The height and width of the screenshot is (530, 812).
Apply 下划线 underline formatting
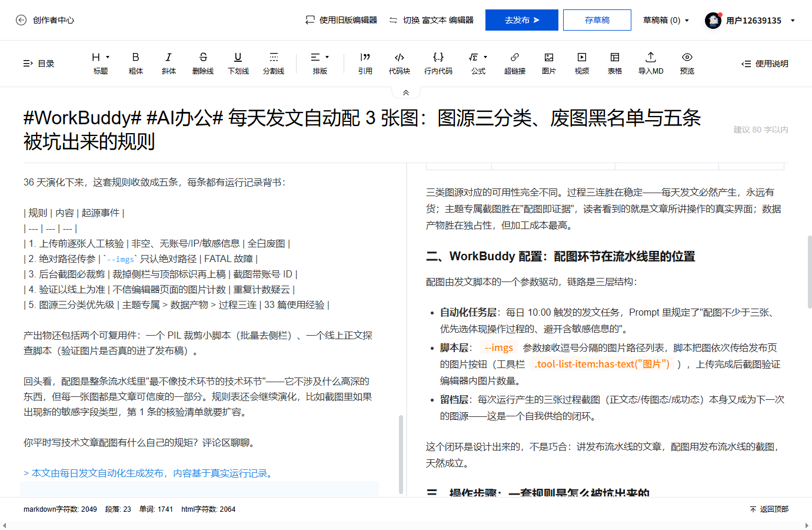coord(238,63)
